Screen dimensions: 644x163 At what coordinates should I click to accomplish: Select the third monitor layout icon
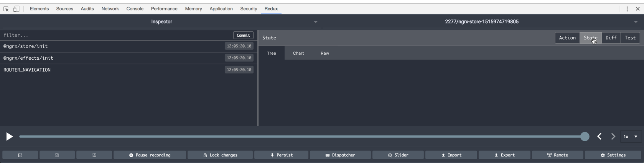pos(94,155)
